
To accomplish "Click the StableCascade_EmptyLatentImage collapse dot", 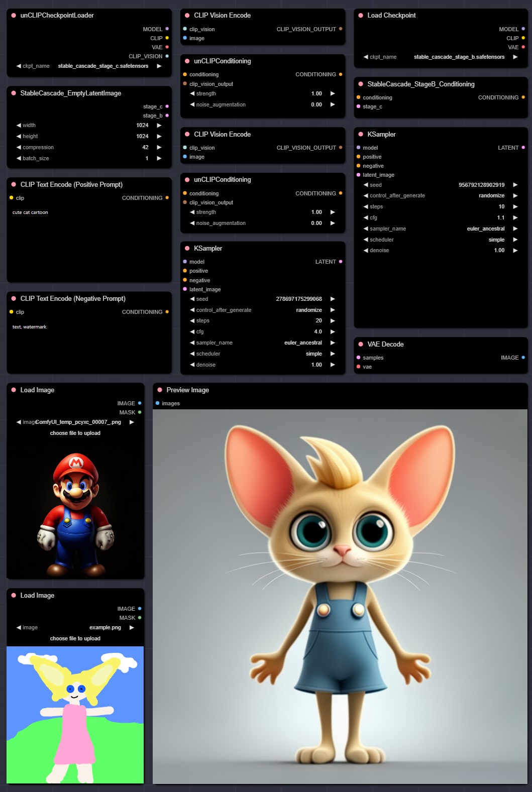I will (x=14, y=93).
